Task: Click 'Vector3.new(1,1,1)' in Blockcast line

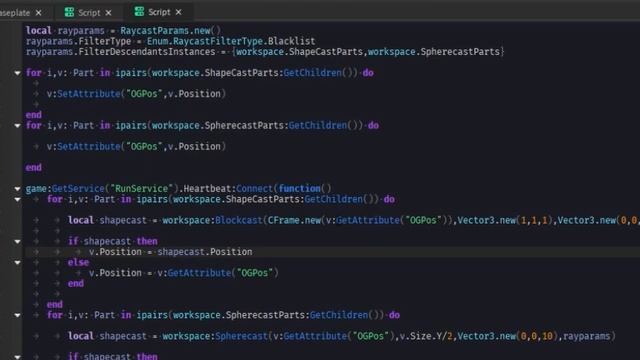Action: pos(505,220)
